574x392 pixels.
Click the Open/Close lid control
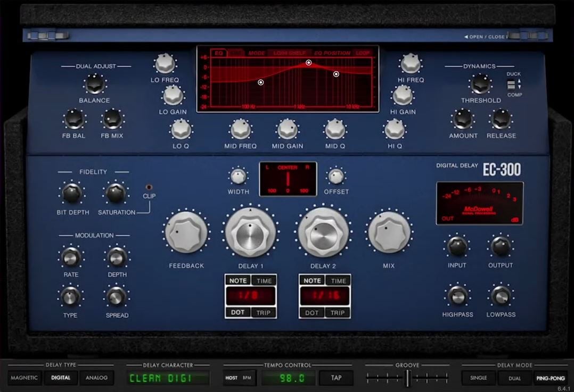pos(486,37)
